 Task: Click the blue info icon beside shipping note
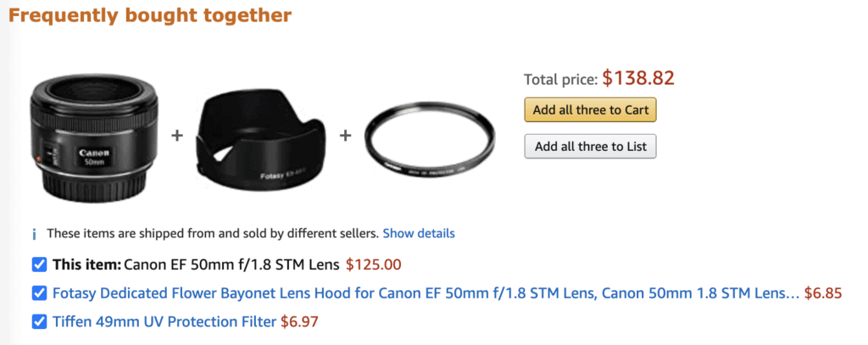(x=34, y=234)
